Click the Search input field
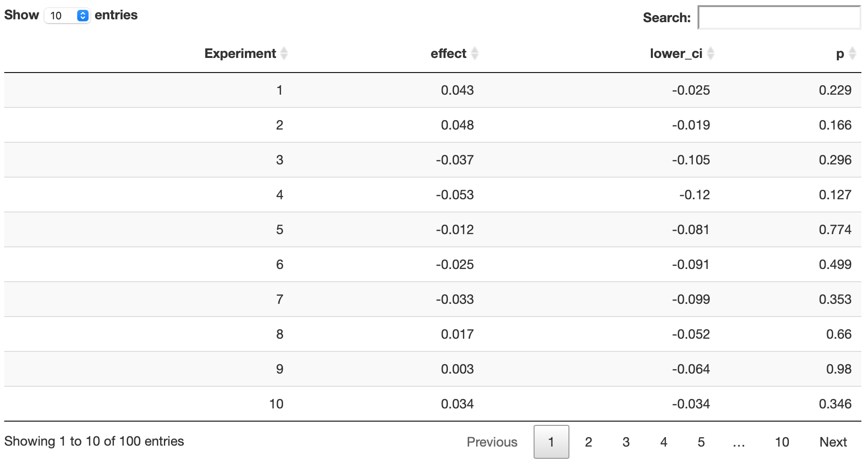Viewport: 868px width, 464px height. (779, 18)
